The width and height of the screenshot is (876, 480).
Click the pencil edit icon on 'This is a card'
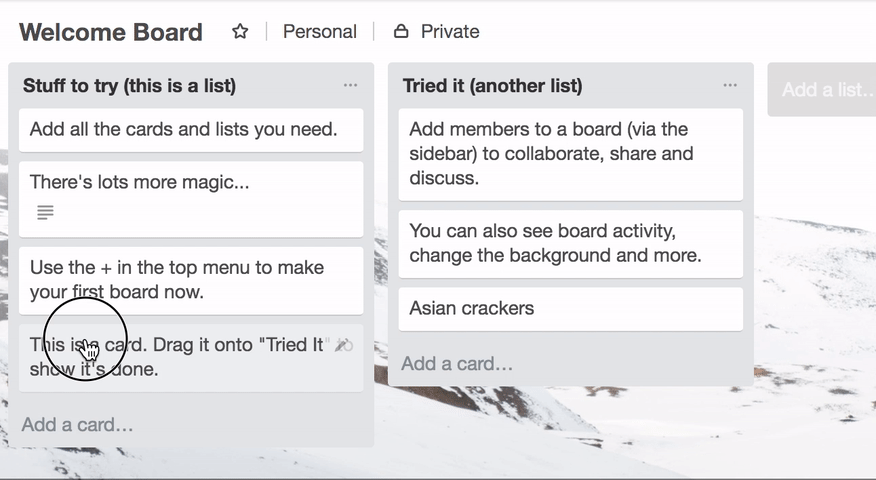click(x=341, y=345)
